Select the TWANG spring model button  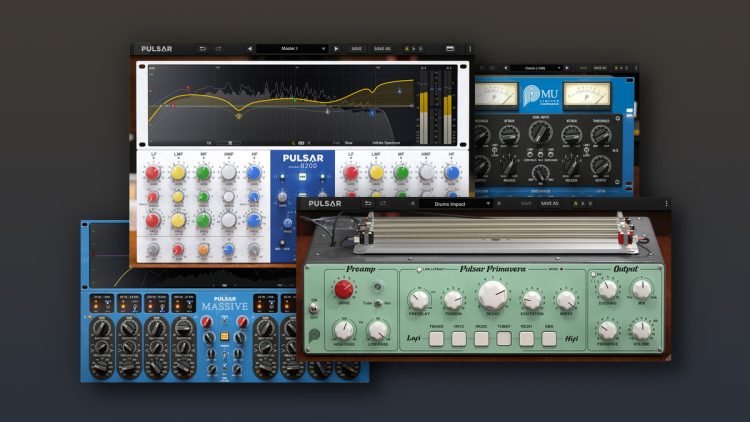[x=436, y=339]
